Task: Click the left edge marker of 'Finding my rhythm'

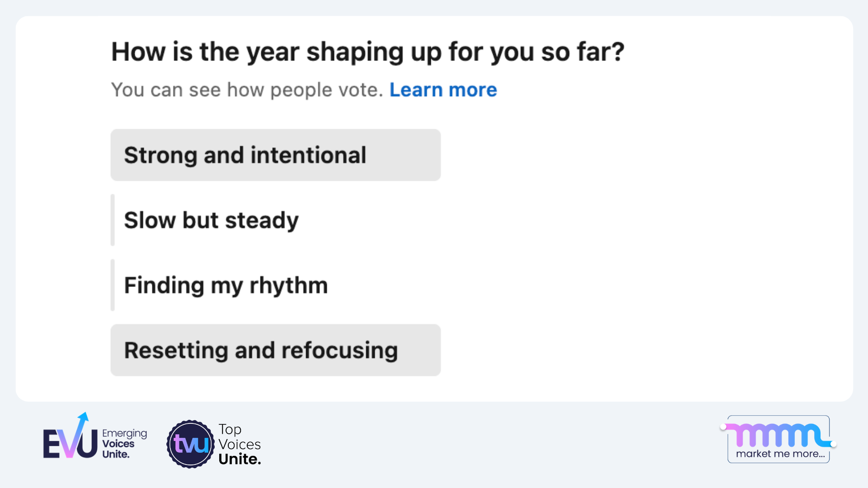Action: pos(112,285)
